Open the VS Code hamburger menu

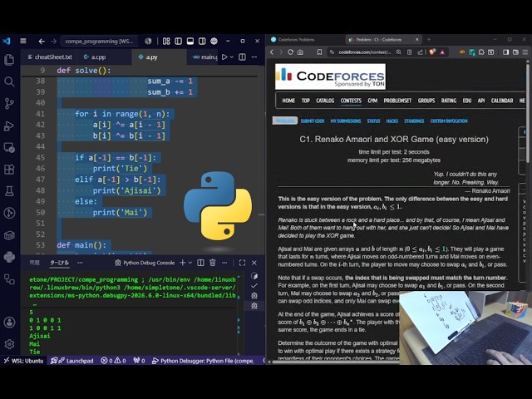pos(23,41)
